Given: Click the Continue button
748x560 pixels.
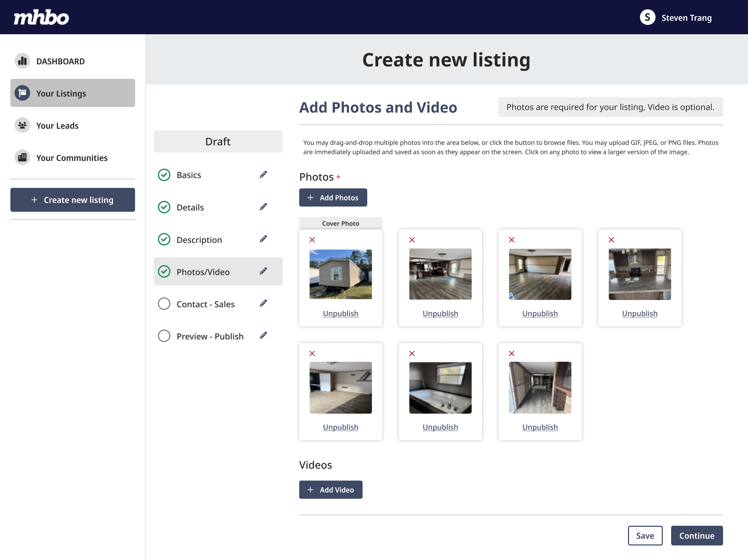Looking at the screenshot, I should 697,536.
